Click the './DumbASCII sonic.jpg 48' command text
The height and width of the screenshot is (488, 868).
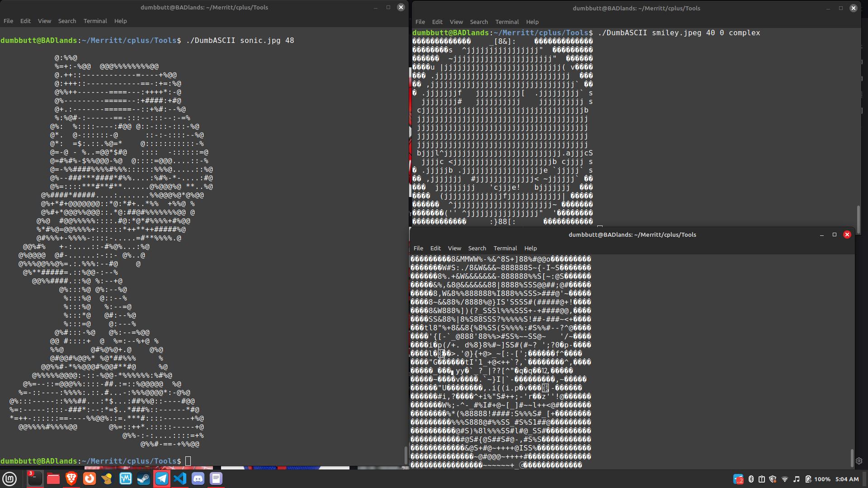240,41
